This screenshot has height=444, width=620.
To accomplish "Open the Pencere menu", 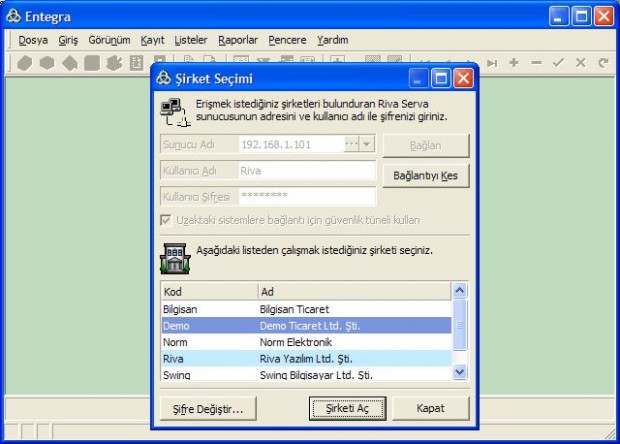I will click(x=287, y=40).
